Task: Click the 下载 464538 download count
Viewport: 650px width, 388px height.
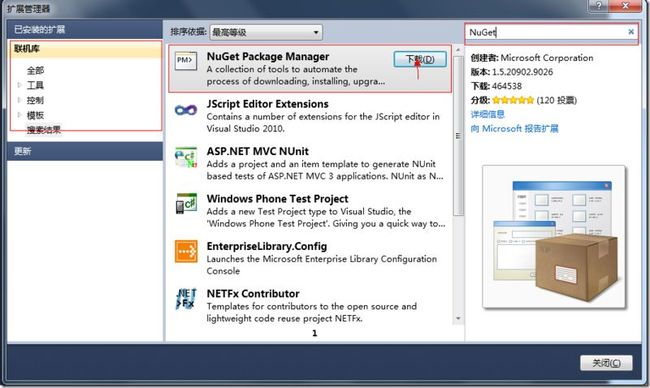Action: [496, 86]
